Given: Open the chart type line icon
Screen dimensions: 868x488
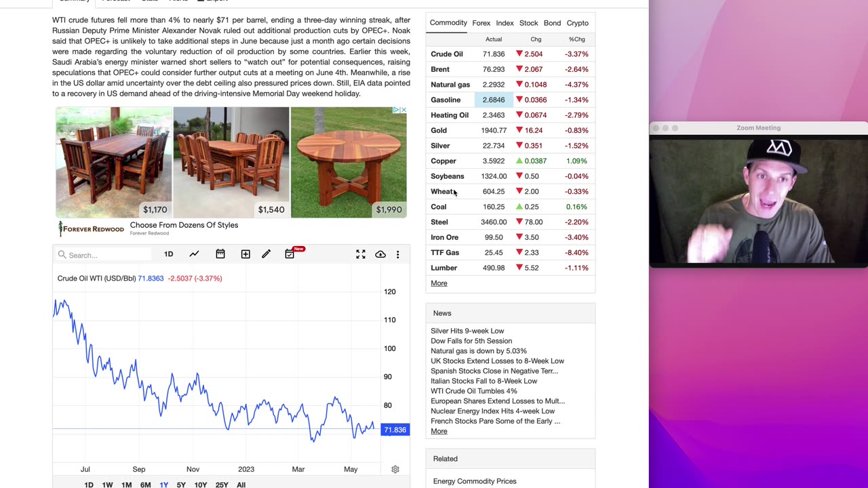Looking at the screenshot, I should pos(194,254).
